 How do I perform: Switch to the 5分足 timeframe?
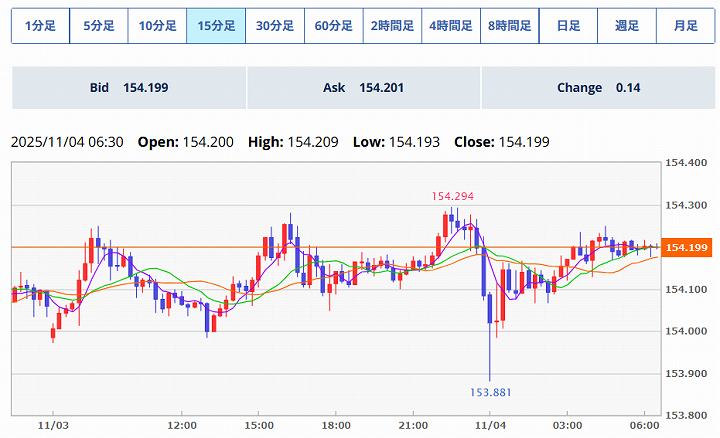98,26
